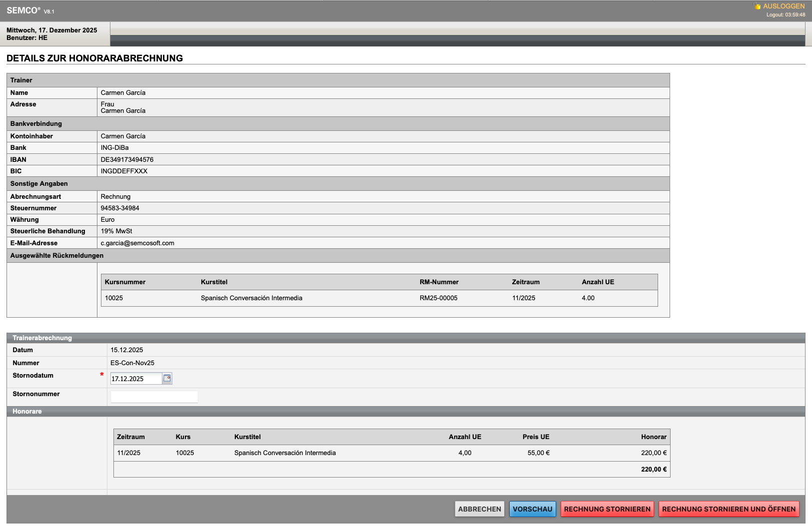Screen dimensions: 812x529
Task: Click the Honorar column header
Action: [654, 437]
